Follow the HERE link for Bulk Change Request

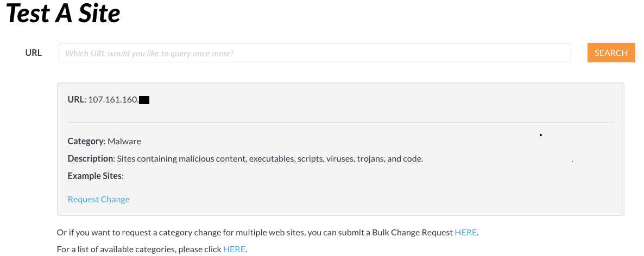coord(465,232)
